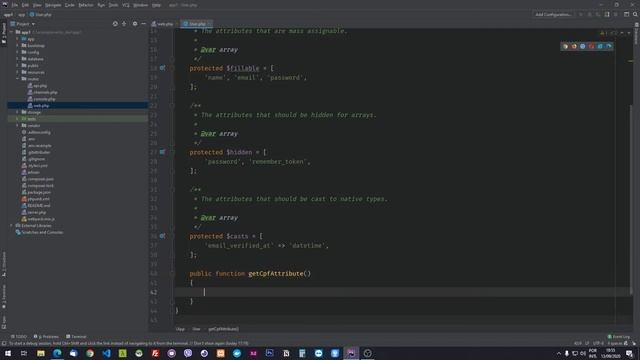640x360 pixels.
Task: Toggle the Structure tool window sidebar tab
Action: pos(4,265)
